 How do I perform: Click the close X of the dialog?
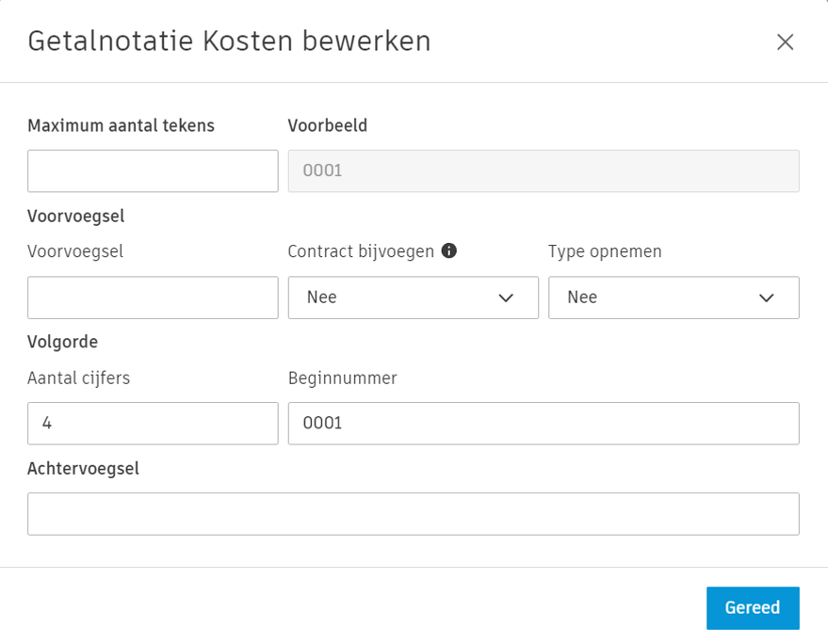tap(786, 41)
